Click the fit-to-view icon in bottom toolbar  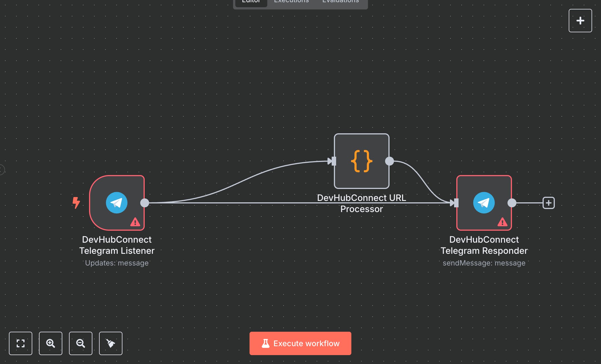pos(21,343)
